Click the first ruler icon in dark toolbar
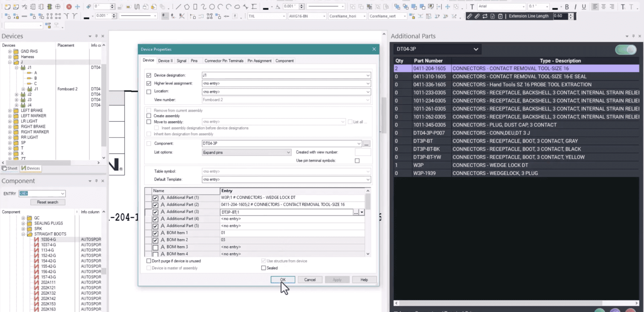This screenshot has height=312, width=644. (470, 16)
